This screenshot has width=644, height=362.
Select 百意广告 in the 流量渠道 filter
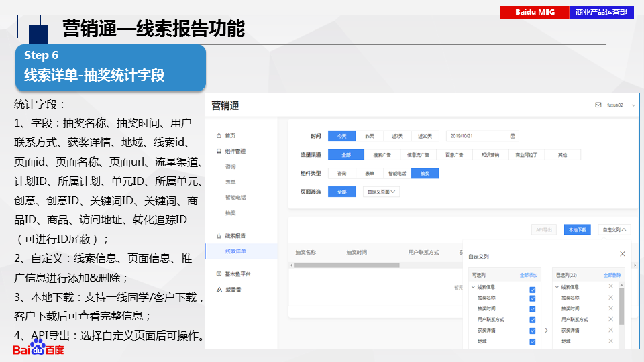[454, 155]
